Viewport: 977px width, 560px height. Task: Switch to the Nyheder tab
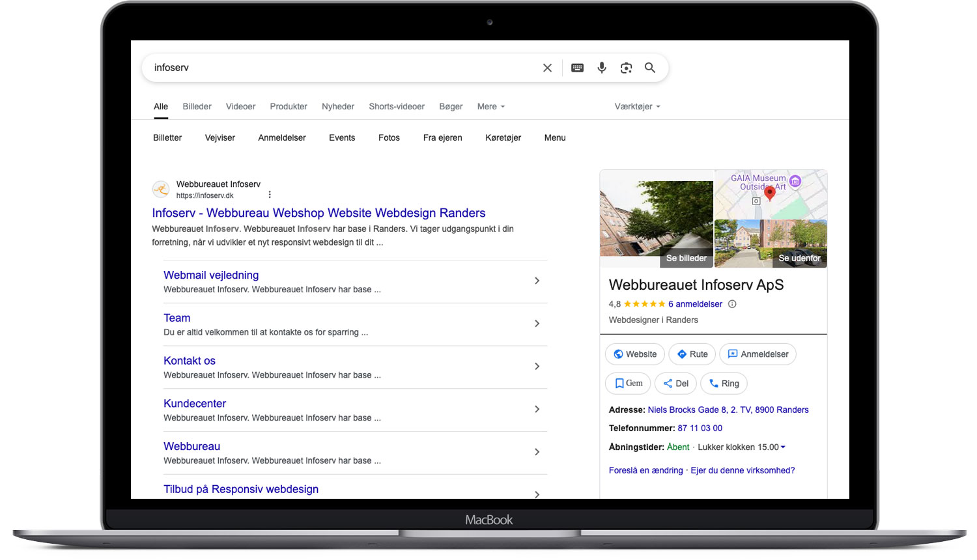coord(338,107)
